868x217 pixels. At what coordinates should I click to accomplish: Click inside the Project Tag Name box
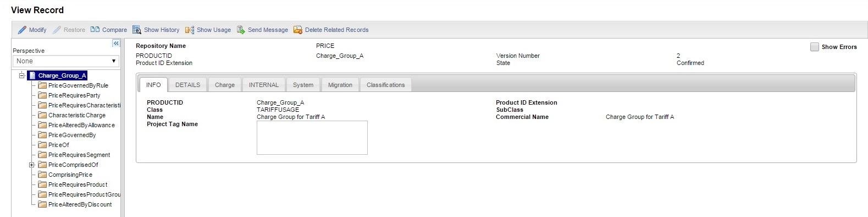point(312,138)
